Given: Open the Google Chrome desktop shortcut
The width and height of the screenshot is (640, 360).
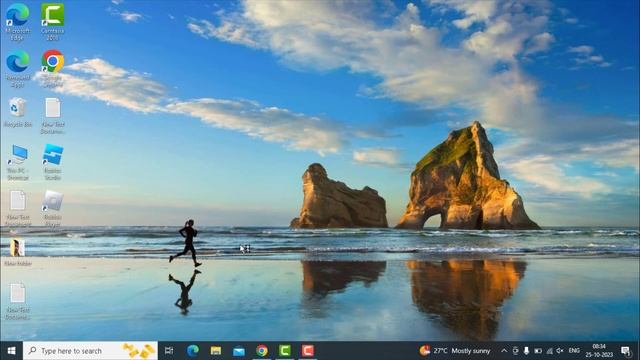Looking at the screenshot, I should pyautogui.click(x=53, y=69).
